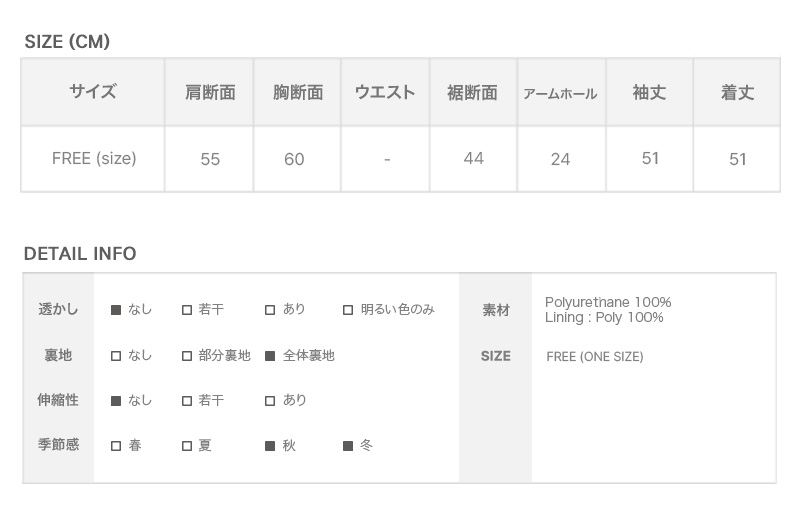Screen dimensions: 800x532
Task: Tick the 若干 box in the 伸縮性 row
Action: [x=187, y=400]
